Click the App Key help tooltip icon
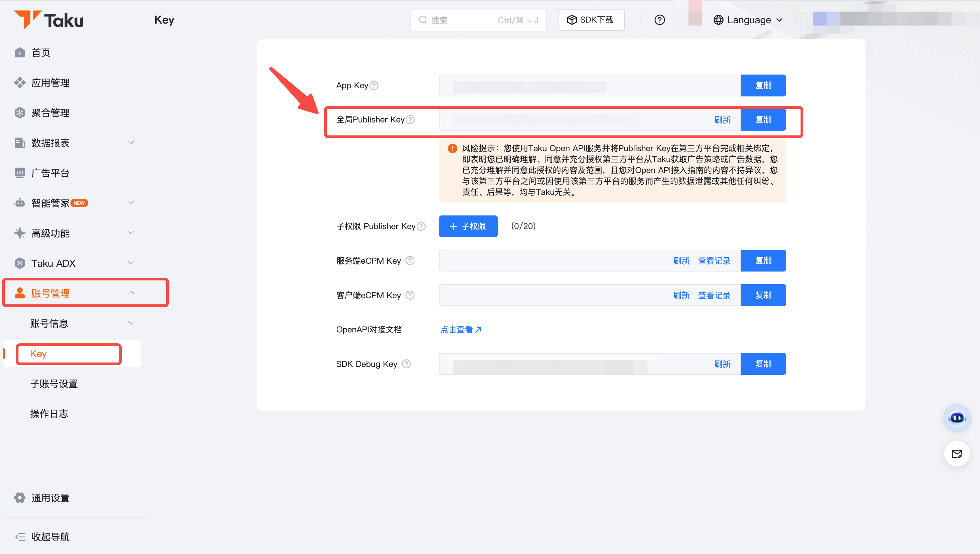The width and height of the screenshot is (980, 554). point(374,85)
